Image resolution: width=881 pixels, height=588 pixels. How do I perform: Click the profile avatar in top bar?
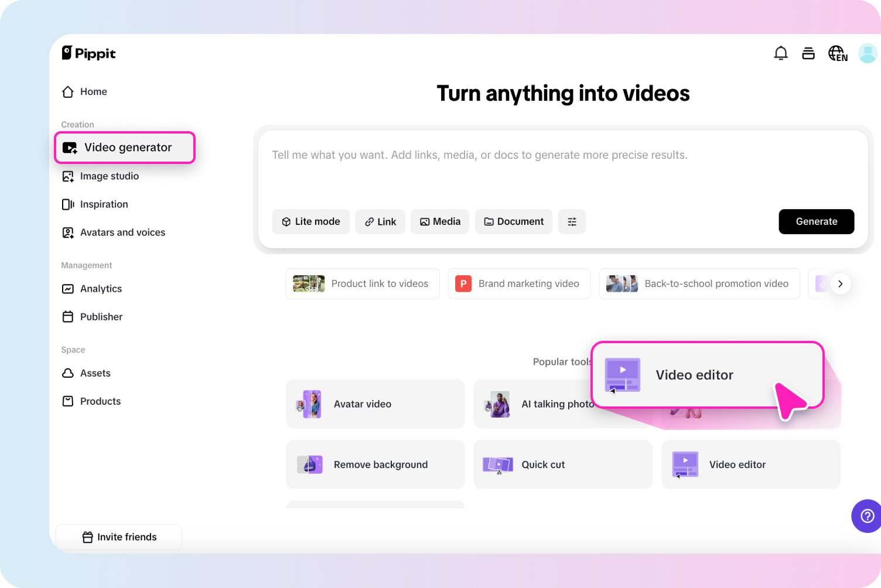[x=868, y=53]
